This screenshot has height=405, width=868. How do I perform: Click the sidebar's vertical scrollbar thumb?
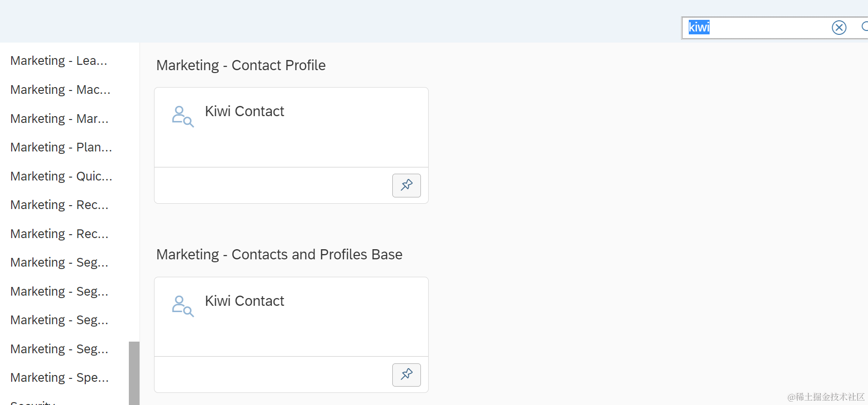pos(134,373)
